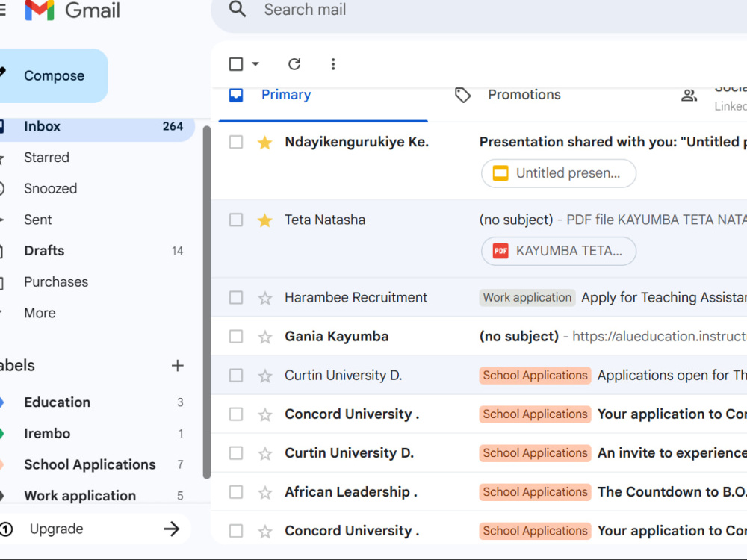Open the Purchases folder
The width and height of the screenshot is (747, 560).
pos(56,282)
